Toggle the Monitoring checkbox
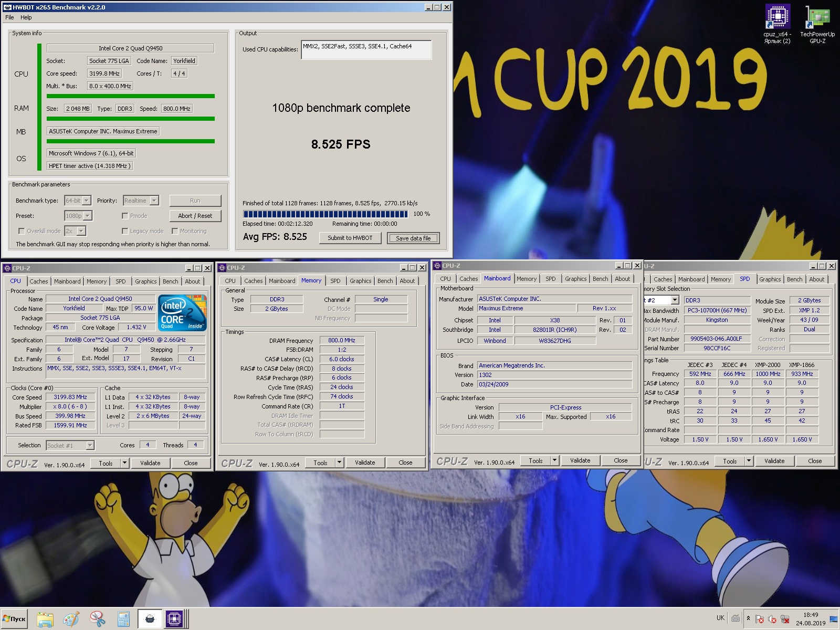The width and height of the screenshot is (840, 630). click(175, 231)
